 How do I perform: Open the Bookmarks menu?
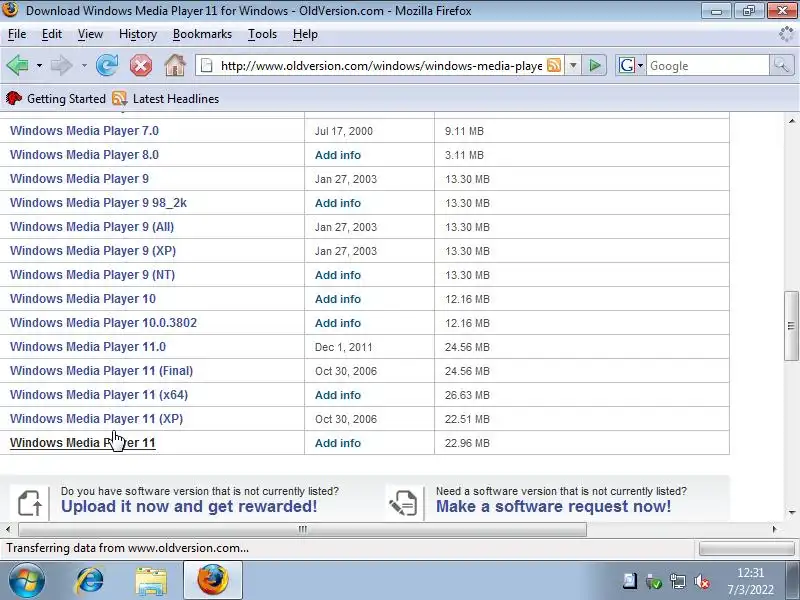coord(202,34)
